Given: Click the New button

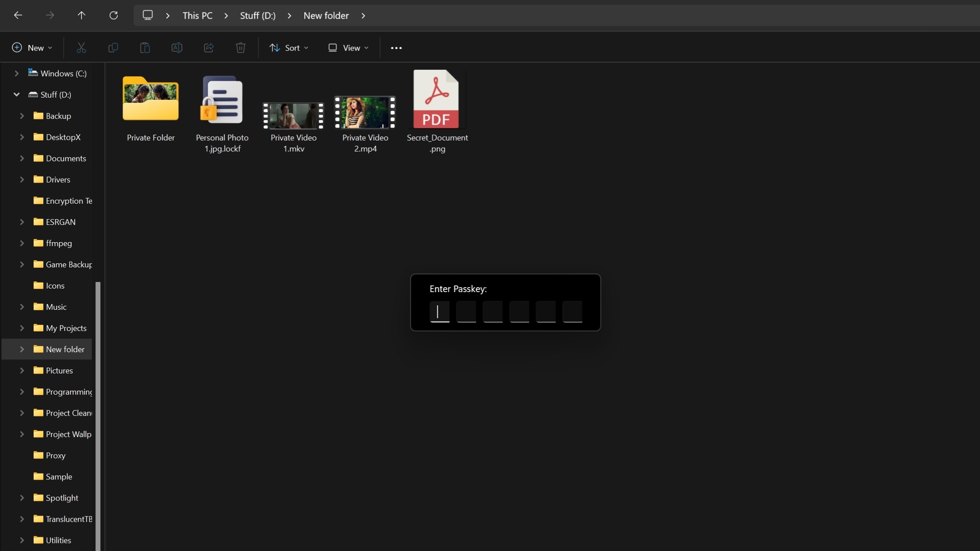Looking at the screenshot, I should (31, 47).
